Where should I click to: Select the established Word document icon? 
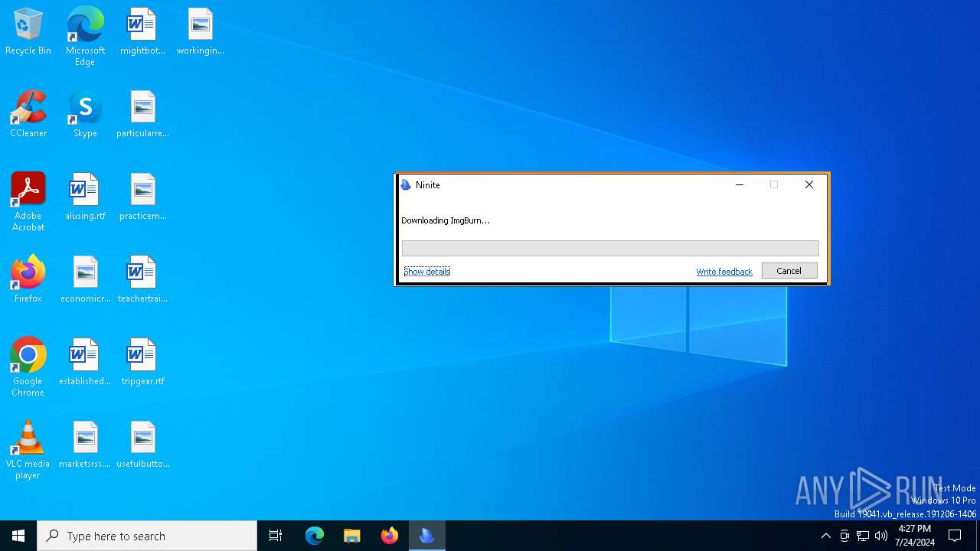[x=85, y=363]
